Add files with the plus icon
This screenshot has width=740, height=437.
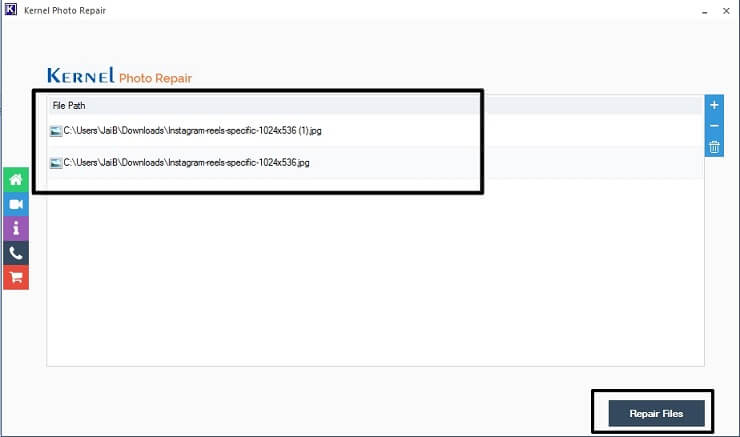[x=714, y=105]
